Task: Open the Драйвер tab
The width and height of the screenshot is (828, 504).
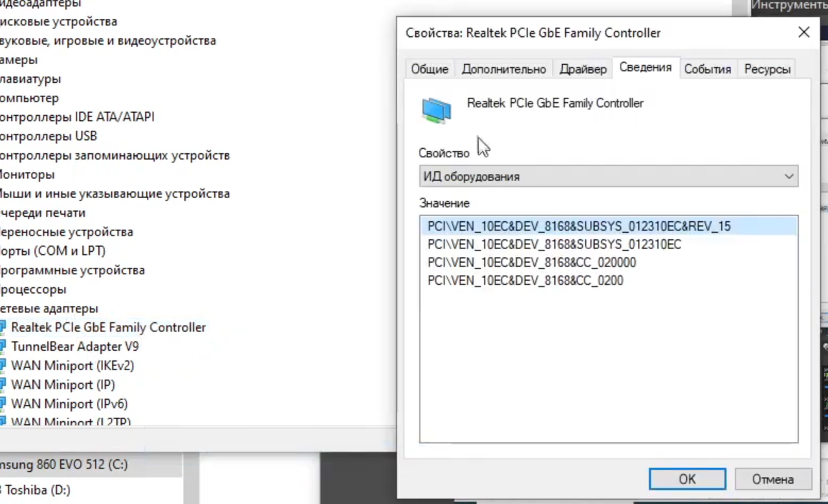Action: pos(583,69)
